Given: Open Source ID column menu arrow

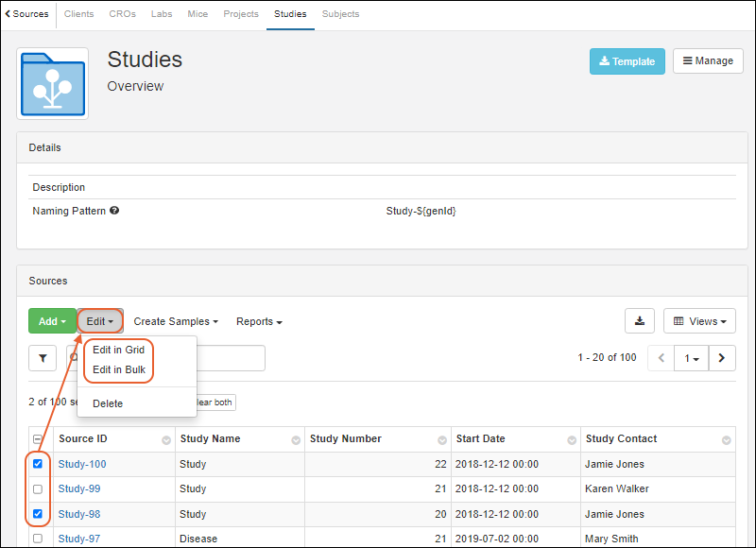Looking at the screenshot, I should pos(166,440).
